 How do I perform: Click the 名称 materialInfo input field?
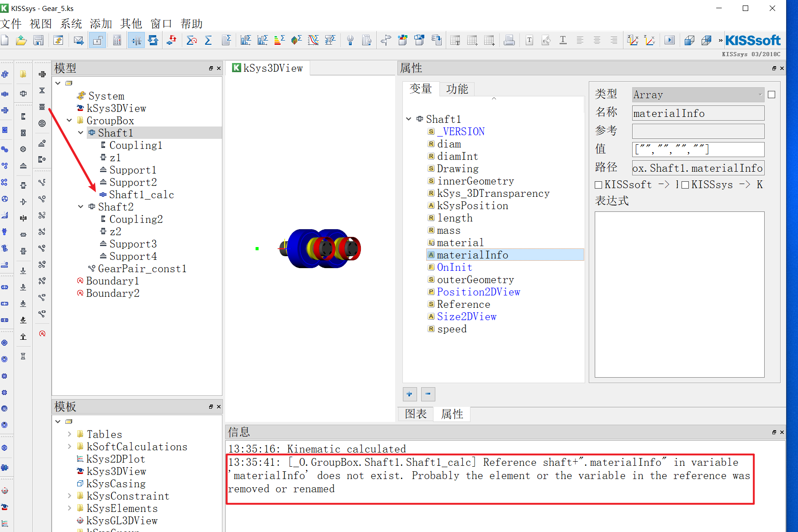click(x=698, y=113)
